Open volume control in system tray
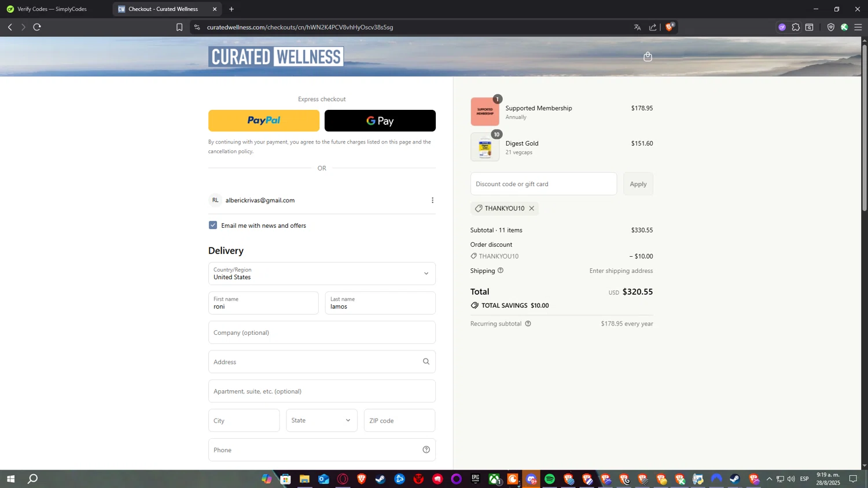This screenshot has width=868, height=488. (791, 479)
